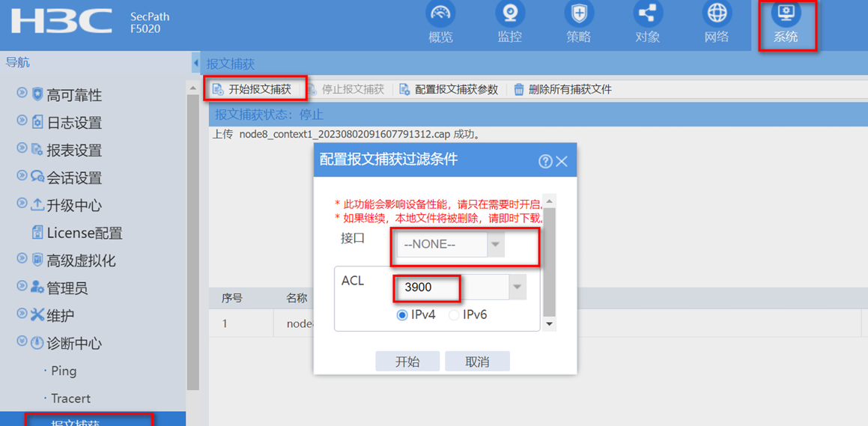The image size is (868, 426).
Task: Click 删除所有捕获文件 trash icon
Action: click(x=519, y=90)
